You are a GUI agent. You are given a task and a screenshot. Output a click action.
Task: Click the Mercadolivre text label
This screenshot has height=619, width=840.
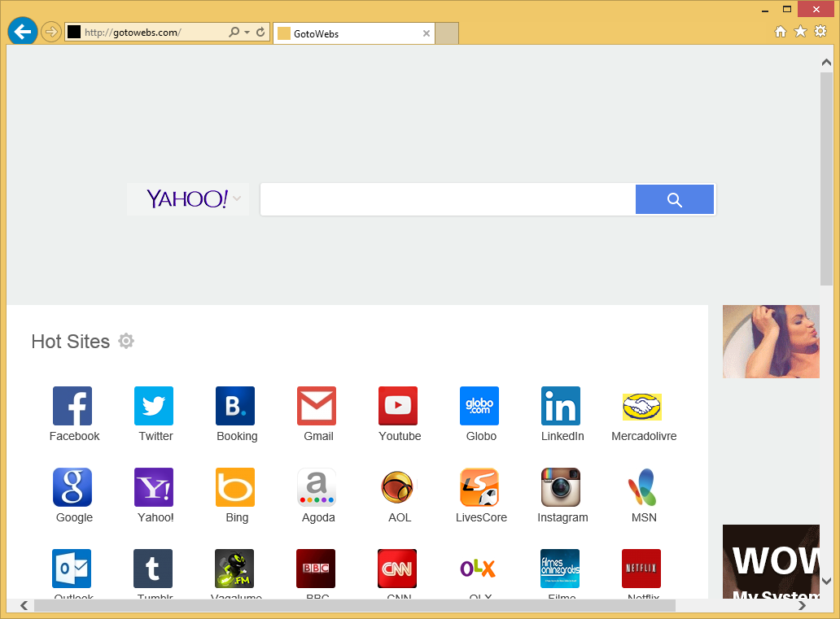point(644,437)
